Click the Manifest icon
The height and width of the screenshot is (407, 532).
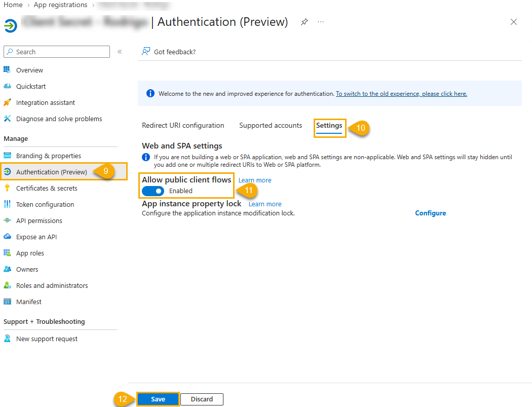(7, 302)
